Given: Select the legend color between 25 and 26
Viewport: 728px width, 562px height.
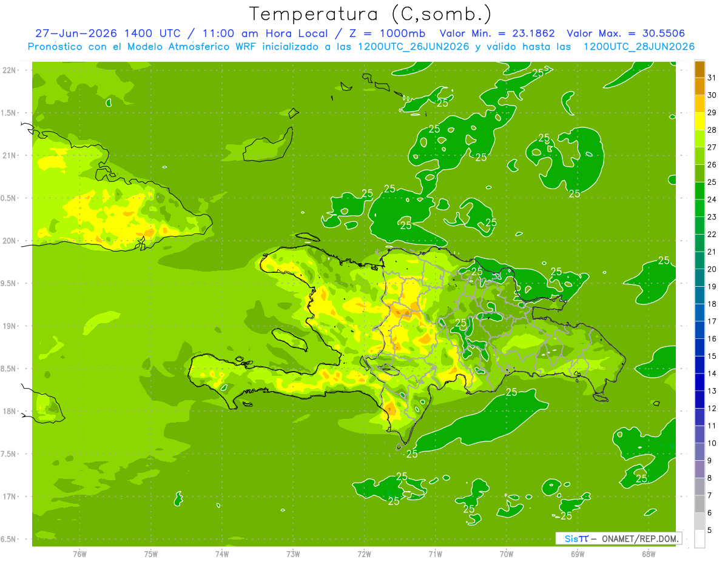Looking at the screenshot, I should tap(699, 174).
